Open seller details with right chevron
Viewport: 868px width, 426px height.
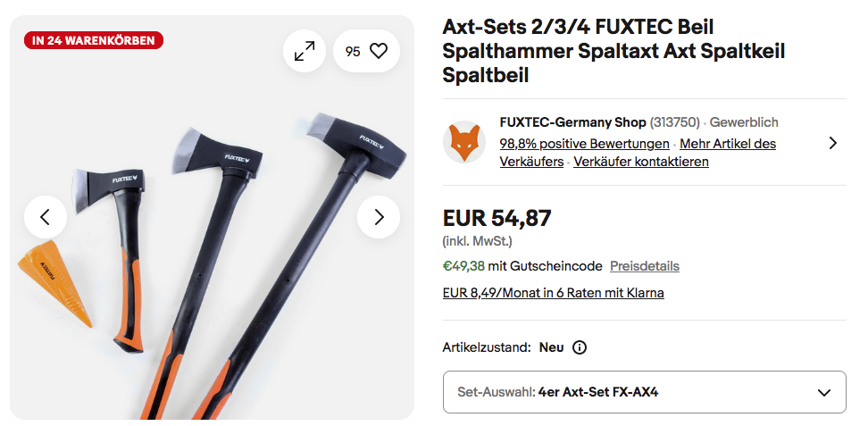point(832,143)
